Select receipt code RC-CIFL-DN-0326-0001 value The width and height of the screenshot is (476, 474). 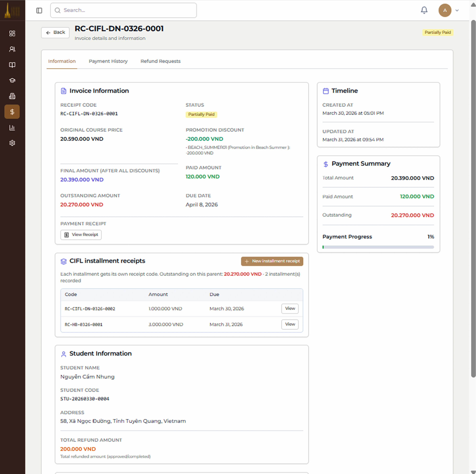(89, 114)
